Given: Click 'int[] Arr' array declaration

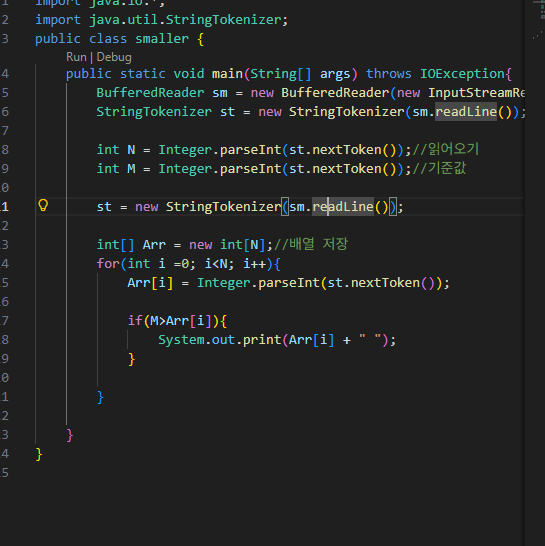Looking at the screenshot, I should pos(131,245).
